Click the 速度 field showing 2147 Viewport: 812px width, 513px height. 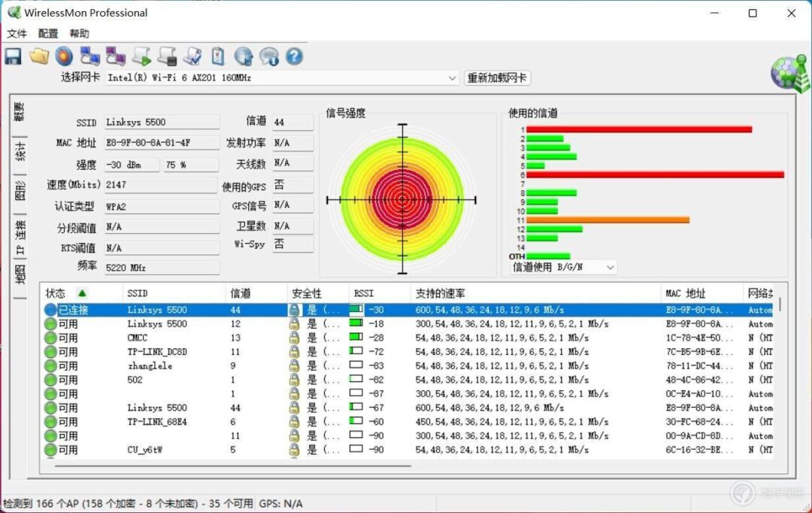tap(161, 185)
